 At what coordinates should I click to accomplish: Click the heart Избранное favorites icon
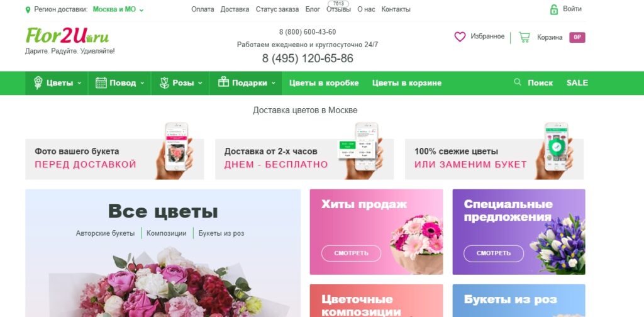pos(460,37)
